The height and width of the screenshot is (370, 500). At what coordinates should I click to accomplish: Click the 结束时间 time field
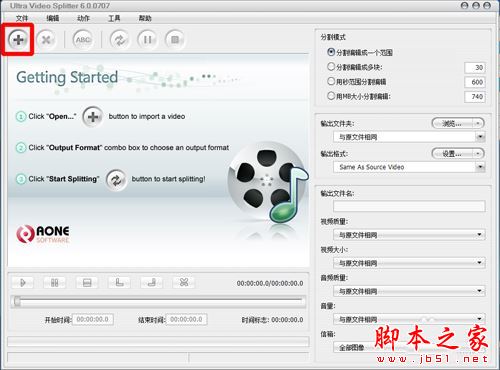[x=186, y=319]
